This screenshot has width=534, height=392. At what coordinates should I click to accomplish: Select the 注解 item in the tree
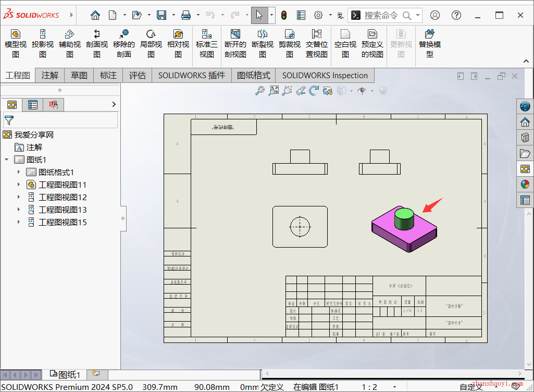(34, 147)
